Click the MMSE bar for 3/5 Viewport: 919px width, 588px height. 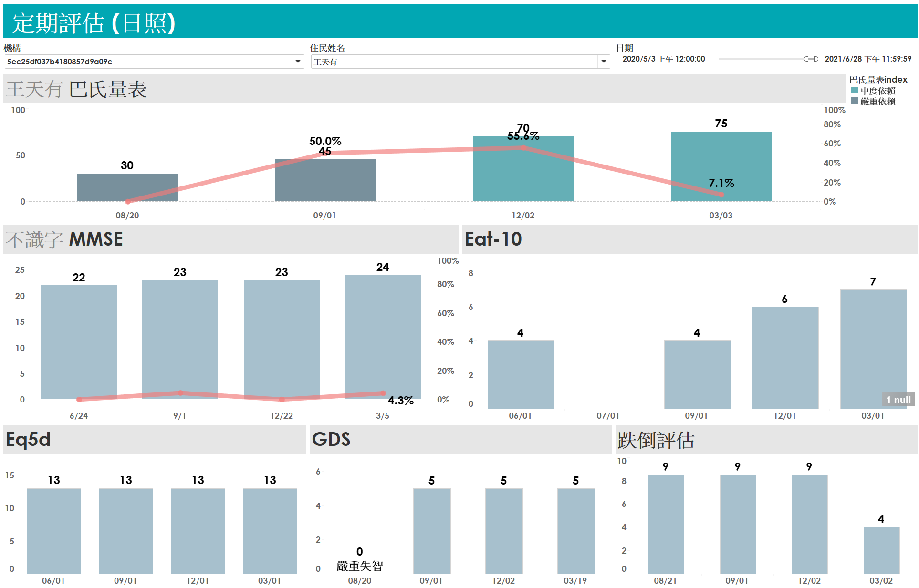point(383,337)
